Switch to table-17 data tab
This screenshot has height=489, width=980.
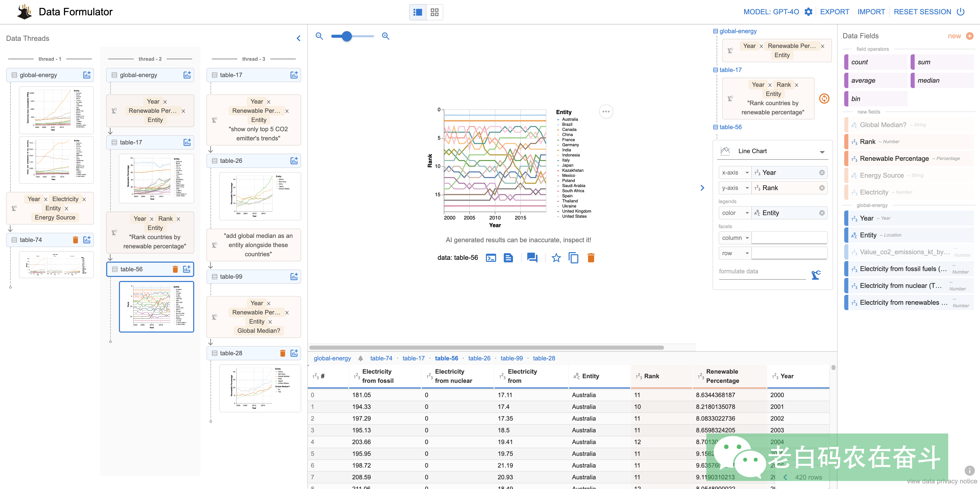[x=413, y=358]
